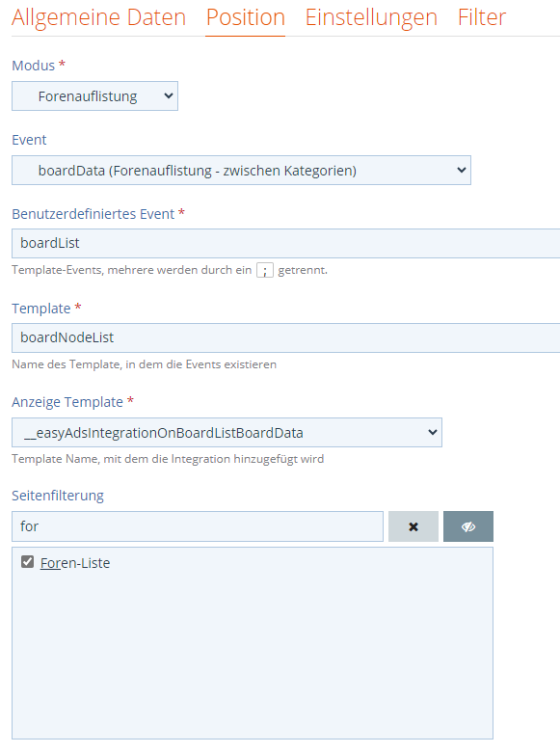
Task: Focus the Seitenfilterung search field
Action: tap(198, 526)
